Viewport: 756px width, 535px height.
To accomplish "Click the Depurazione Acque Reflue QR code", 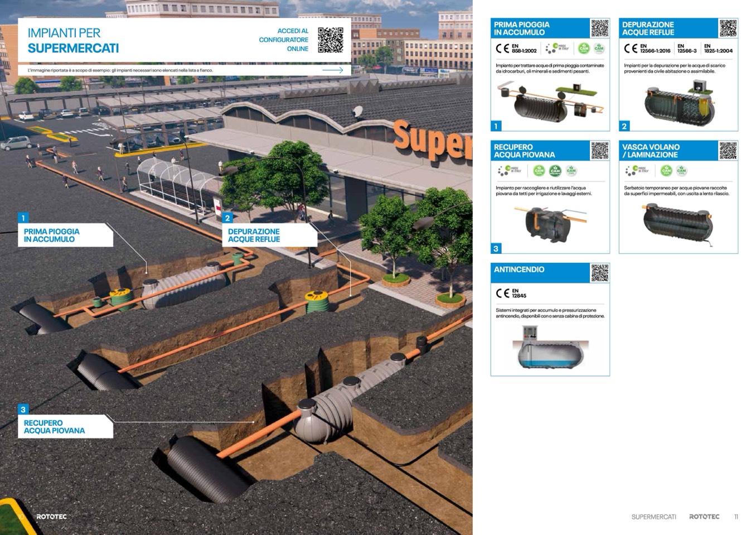I will tap(728, 28).
